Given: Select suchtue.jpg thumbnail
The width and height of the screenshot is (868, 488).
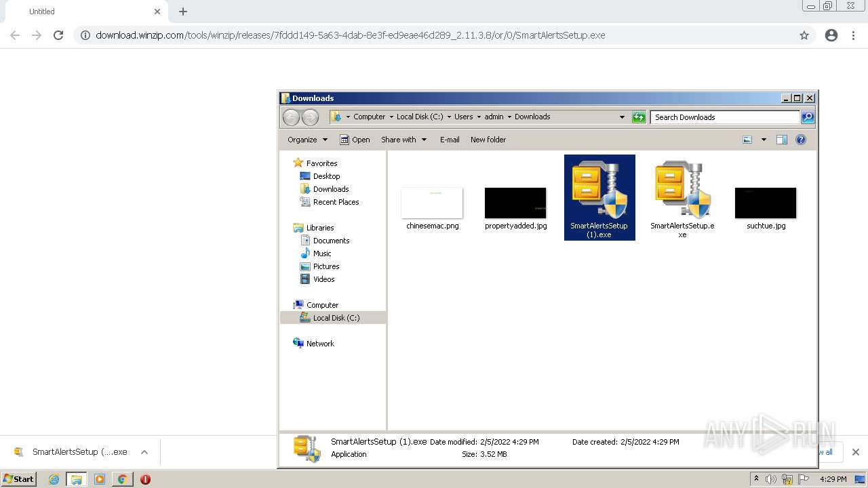Looking at the screenshot, I should coord(766,203).
